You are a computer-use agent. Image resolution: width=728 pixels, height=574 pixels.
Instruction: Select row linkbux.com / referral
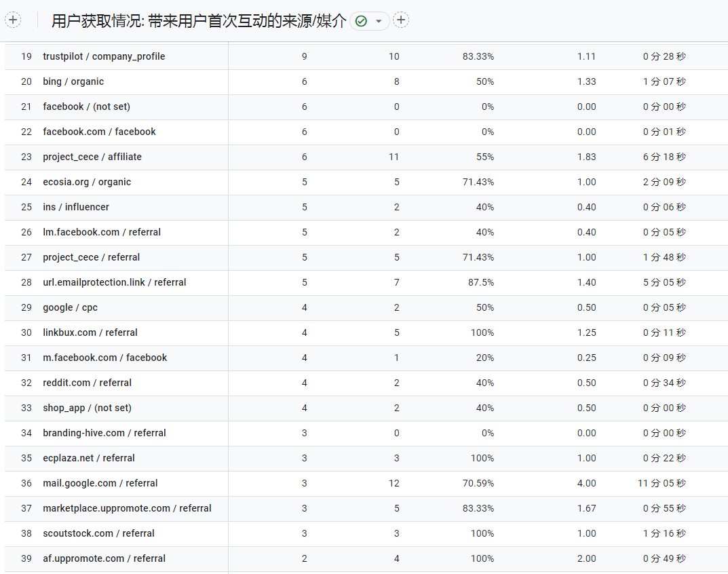[366, 332]
